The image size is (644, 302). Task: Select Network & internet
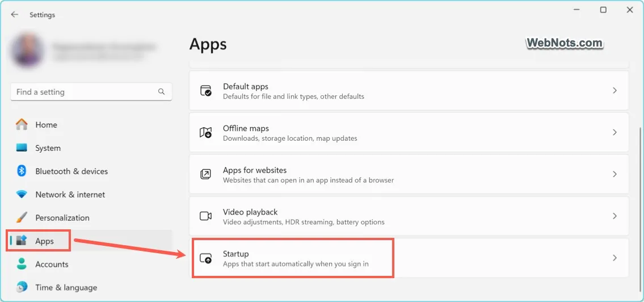pos(91,194)
